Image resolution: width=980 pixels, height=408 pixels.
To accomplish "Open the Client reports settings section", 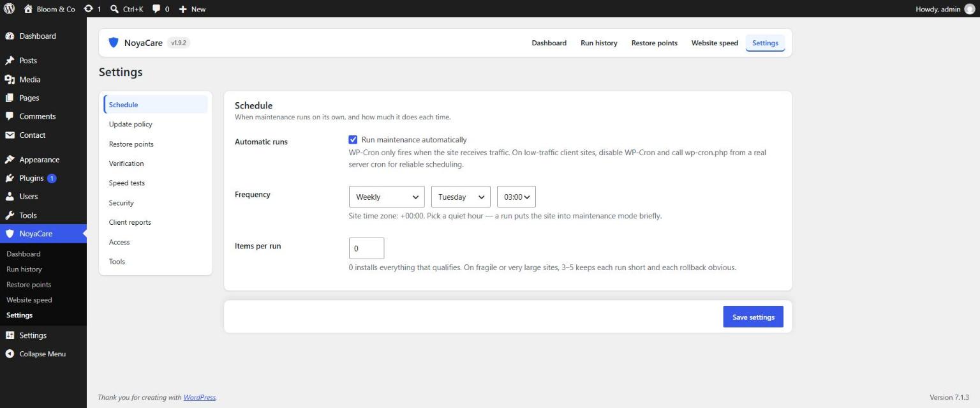I will coord(156,222).
